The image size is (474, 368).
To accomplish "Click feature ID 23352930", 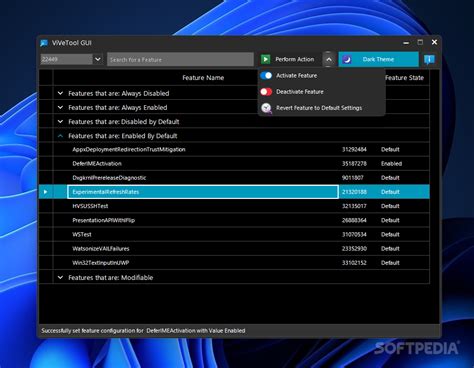I will coord(354,249).
